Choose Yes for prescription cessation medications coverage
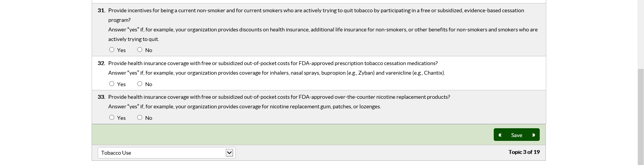The image size is (644, 165). 112,84
